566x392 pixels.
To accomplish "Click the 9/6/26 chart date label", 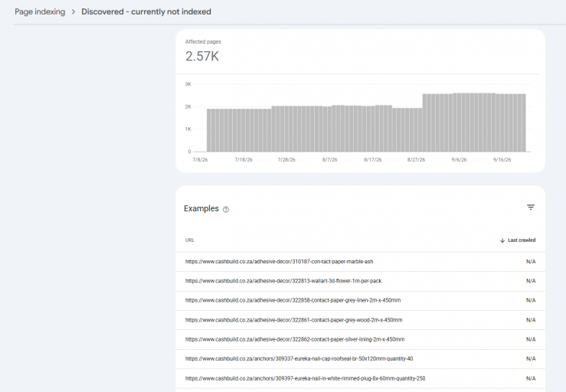I will [x=459, y=159].
